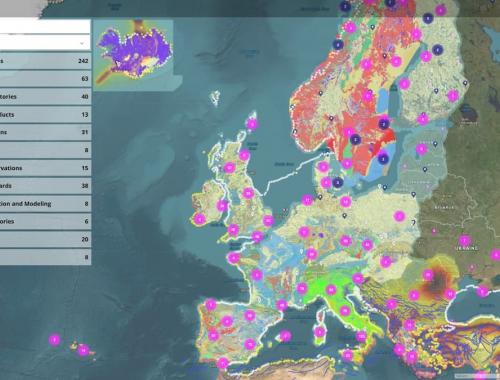The width and height of the screenshot is (500, 380).
Task: Open the row ending in 'ories' with 6
Action: 45,221
